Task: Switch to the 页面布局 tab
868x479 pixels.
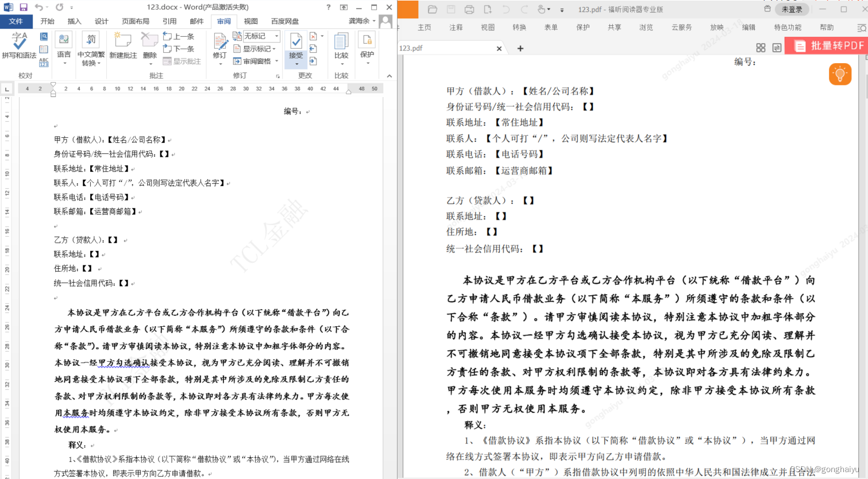Action: pyautogui.click(x=136, y=21)
